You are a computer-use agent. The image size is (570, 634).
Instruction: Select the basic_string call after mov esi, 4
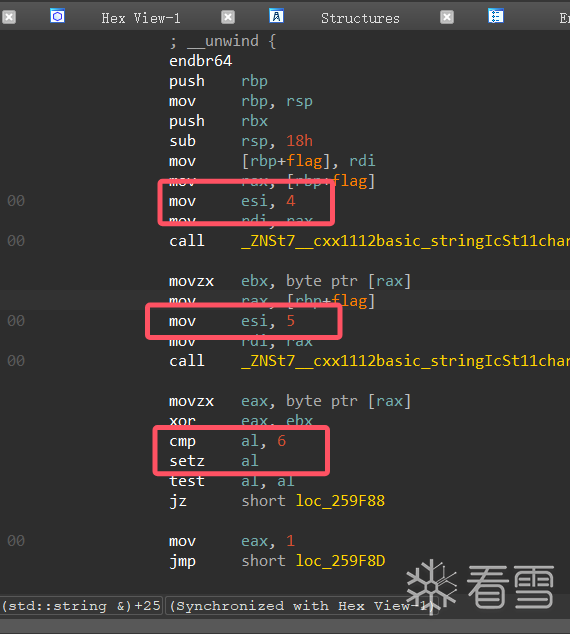(369, 241)
